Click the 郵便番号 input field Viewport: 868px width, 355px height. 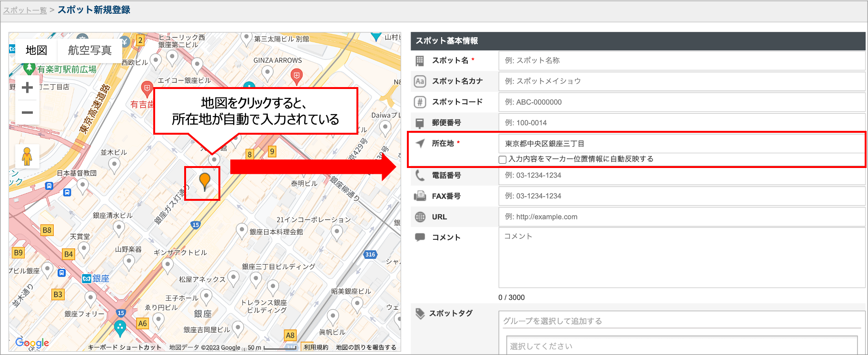[681, 123]
